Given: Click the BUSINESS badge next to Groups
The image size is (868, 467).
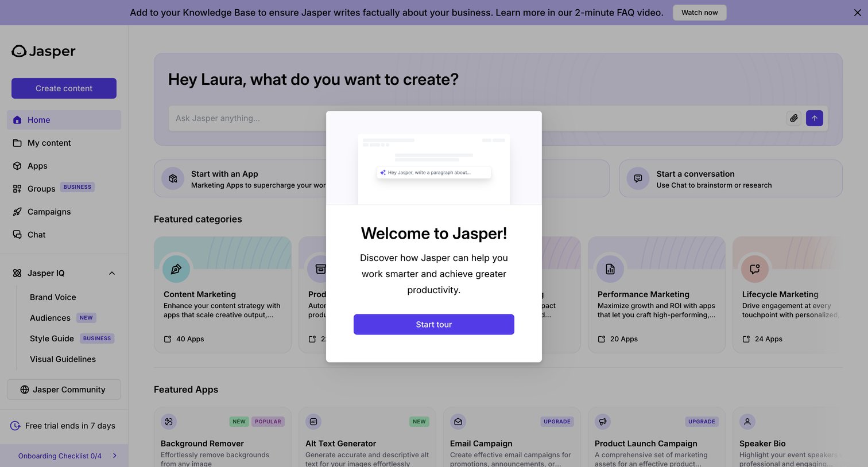Looking at the screenshot, I should pos(77,187).
